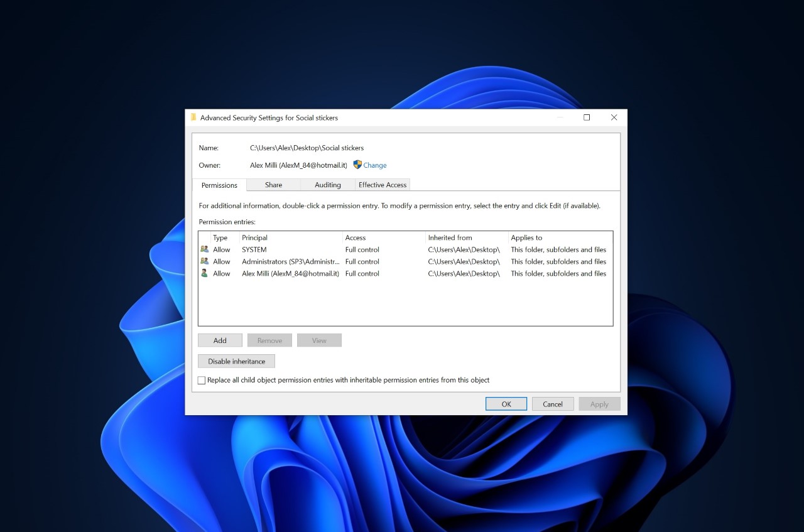The width and height of the screenshot is (804, 532).
Task: Open the Share tab
Action: coord(273,185)
